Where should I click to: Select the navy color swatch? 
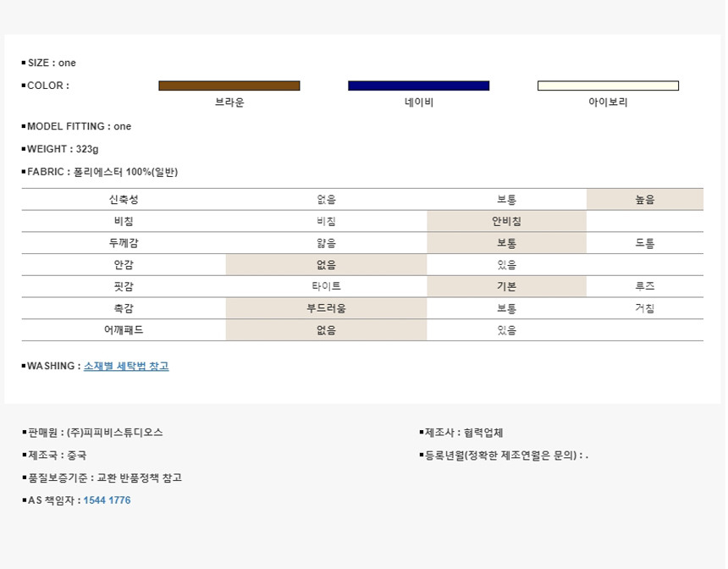418,86
